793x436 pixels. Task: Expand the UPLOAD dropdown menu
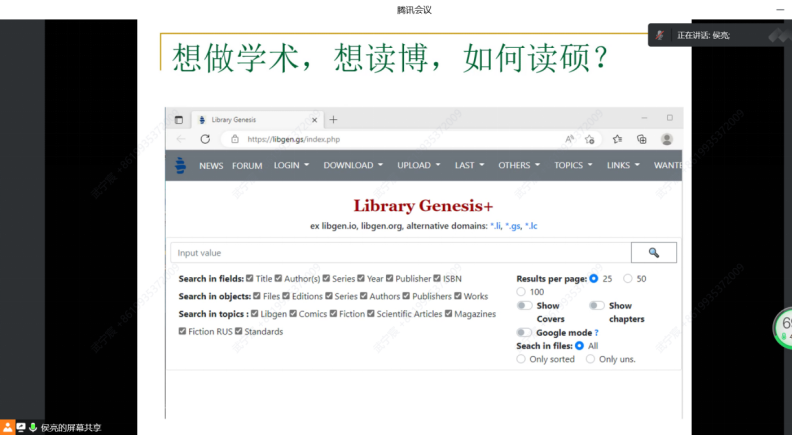(x=419, y=165)
